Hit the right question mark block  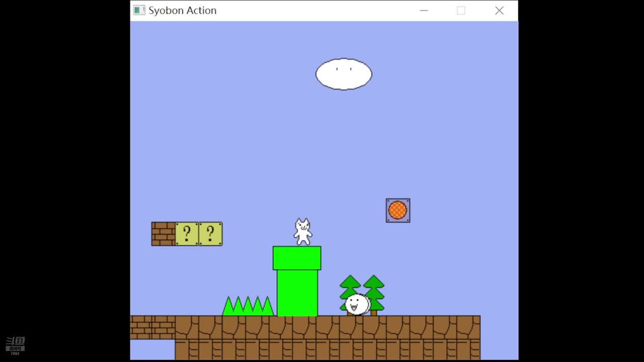tap(210, 234)
